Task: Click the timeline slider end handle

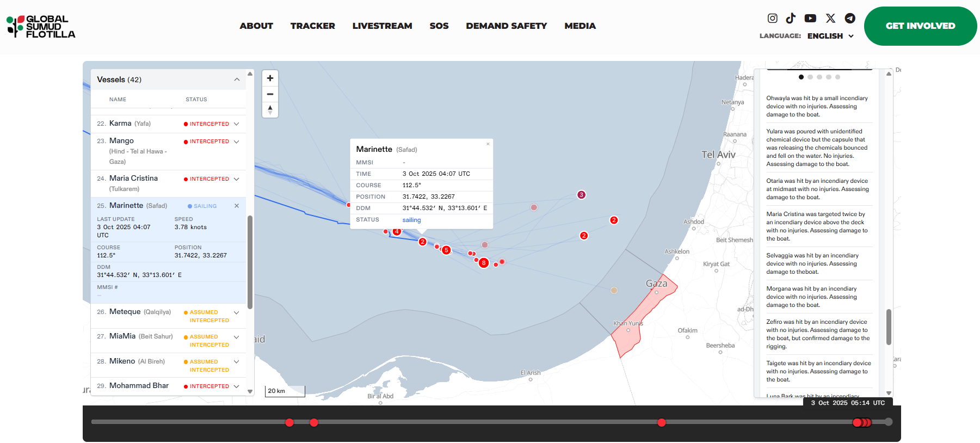Action: 889,422
